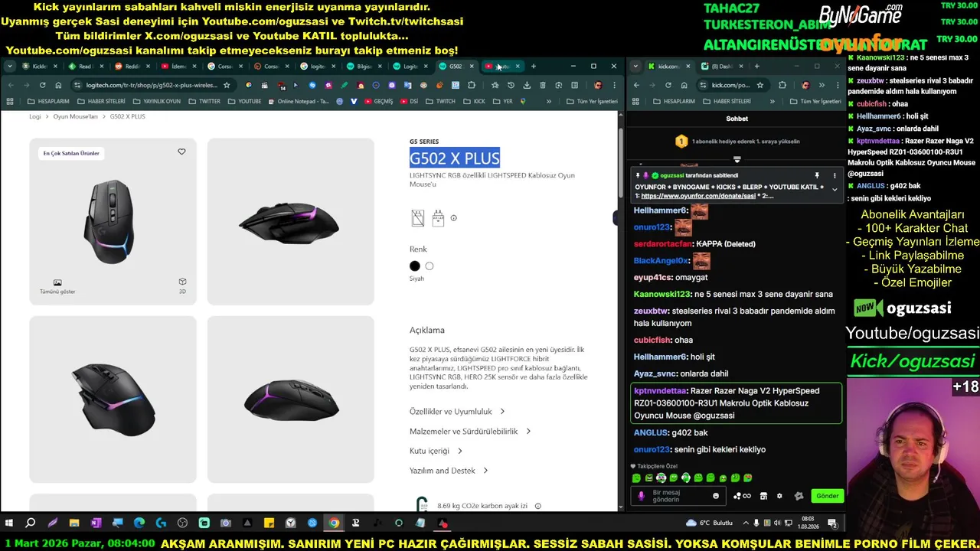Open the weather widget showing 6°C Bulutlu
The image size is (980, 551).
click(x=709, y=523)
